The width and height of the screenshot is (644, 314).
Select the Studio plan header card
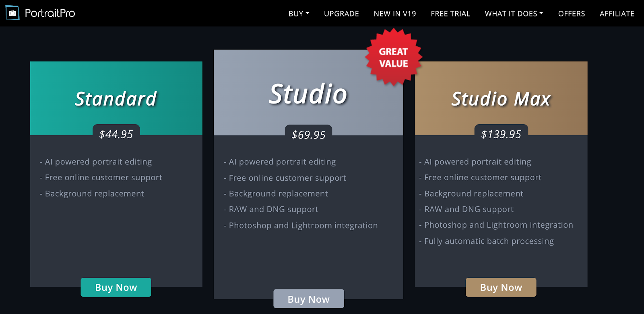(308, 92)
